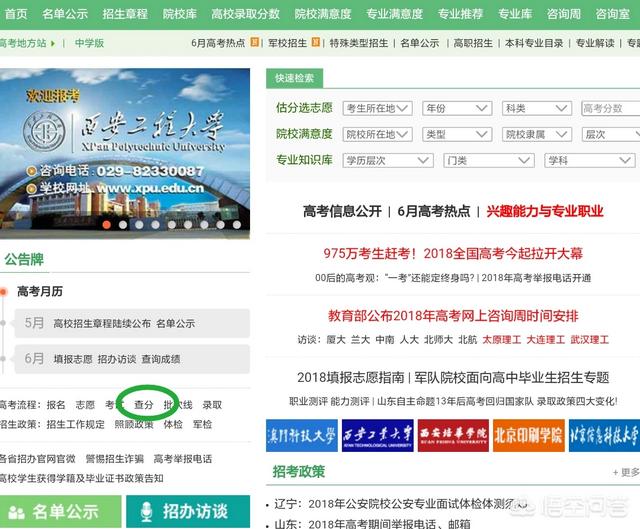This screenshot has height=529, width=640.
Task: Open the 本科专业目录 link
Action: (x=534, y=43)
